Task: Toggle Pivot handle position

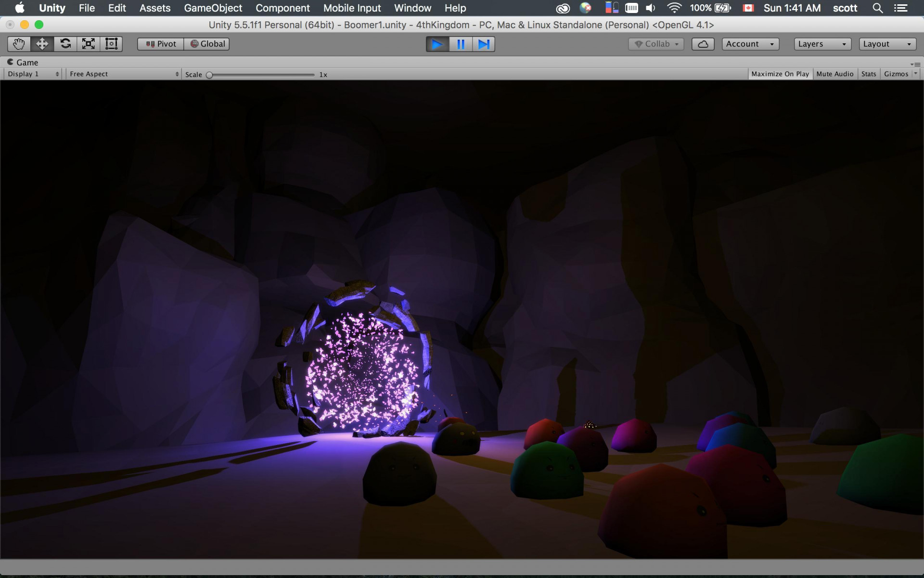Action: click(x=161, y=44)
